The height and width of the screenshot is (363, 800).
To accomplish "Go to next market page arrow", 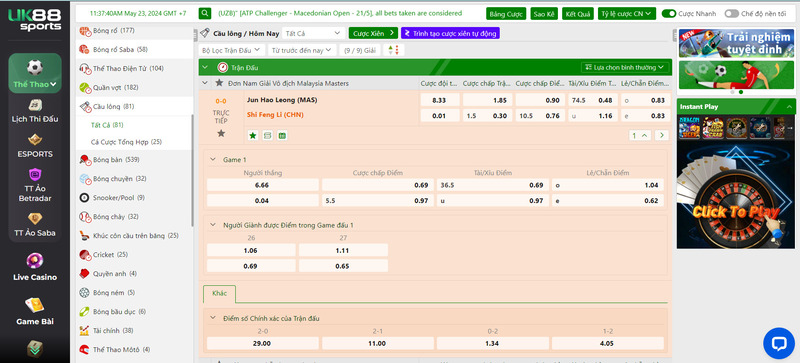I will [662, 135].
